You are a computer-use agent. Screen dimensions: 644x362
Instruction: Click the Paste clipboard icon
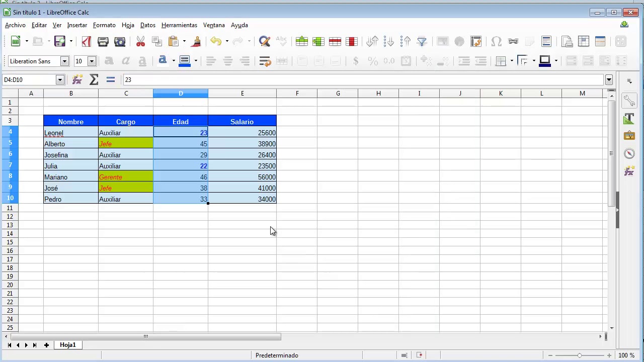[x=174, y=41]
